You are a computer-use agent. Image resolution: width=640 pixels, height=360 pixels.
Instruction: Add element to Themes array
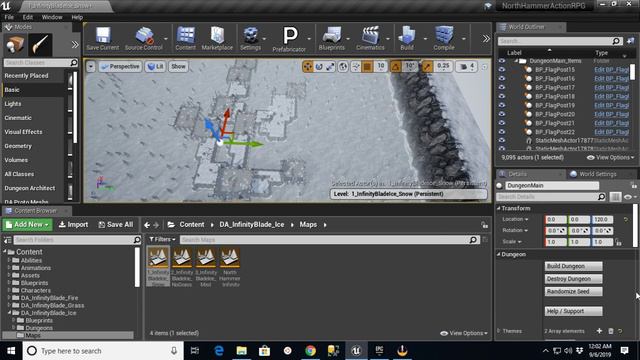tap(599, 331)
